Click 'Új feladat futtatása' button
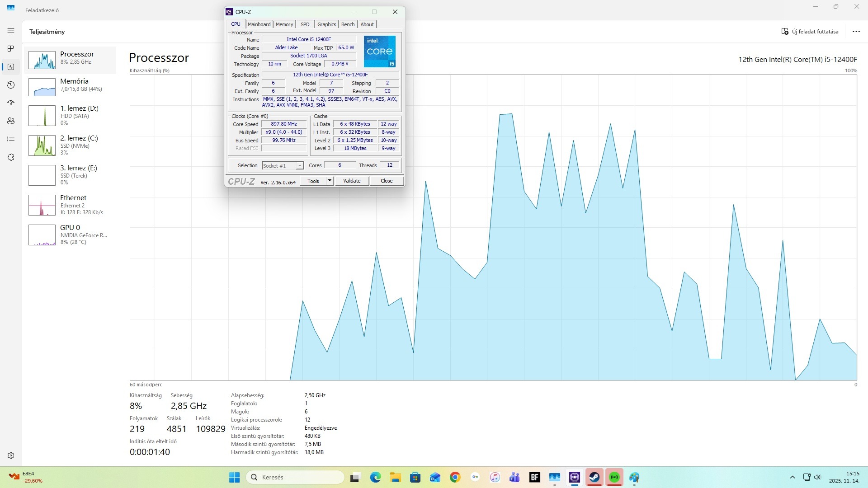 [x=810, y=32]
